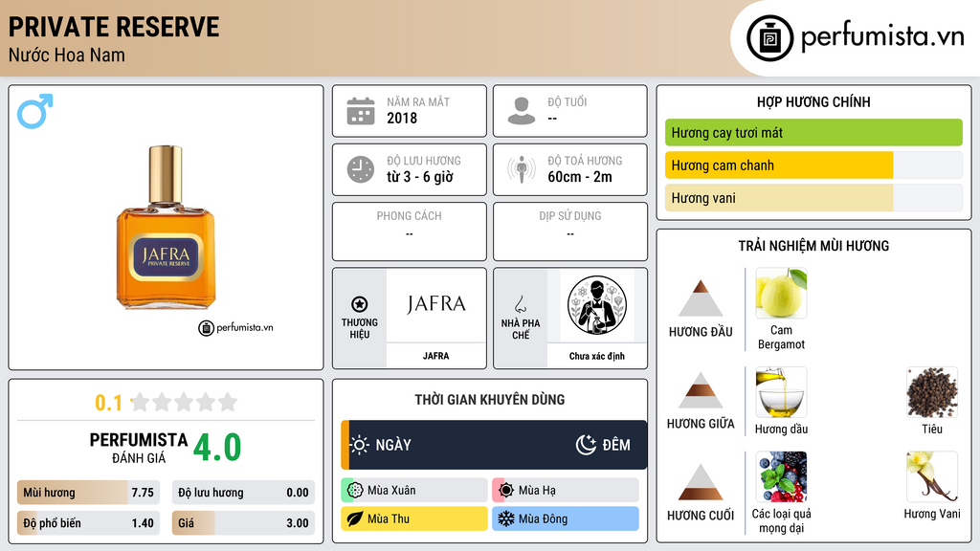Click the release year 2018 value
This screenshot has width=980, height=551.
coord(402,118)
